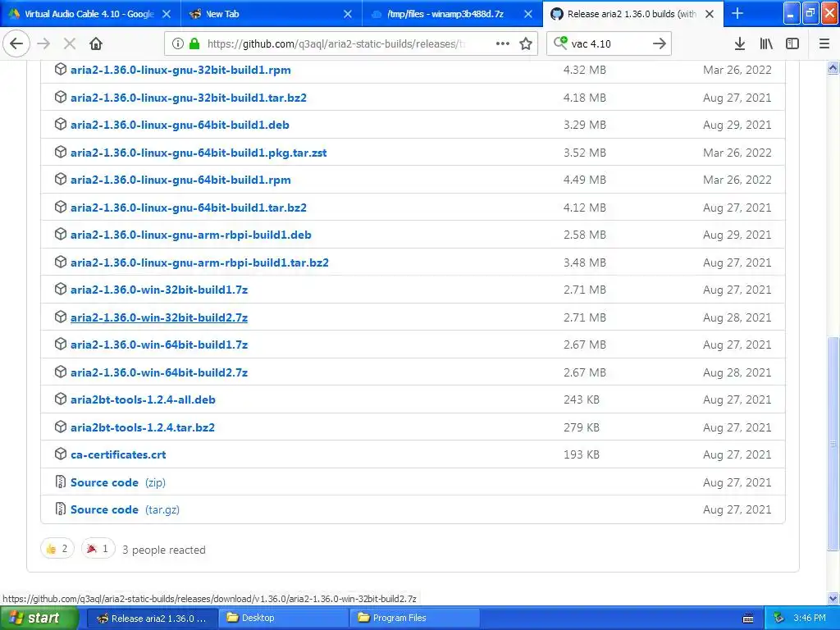The image size is (840, 630).
Task: Stop loading the current page
Action: coord(70,43)
